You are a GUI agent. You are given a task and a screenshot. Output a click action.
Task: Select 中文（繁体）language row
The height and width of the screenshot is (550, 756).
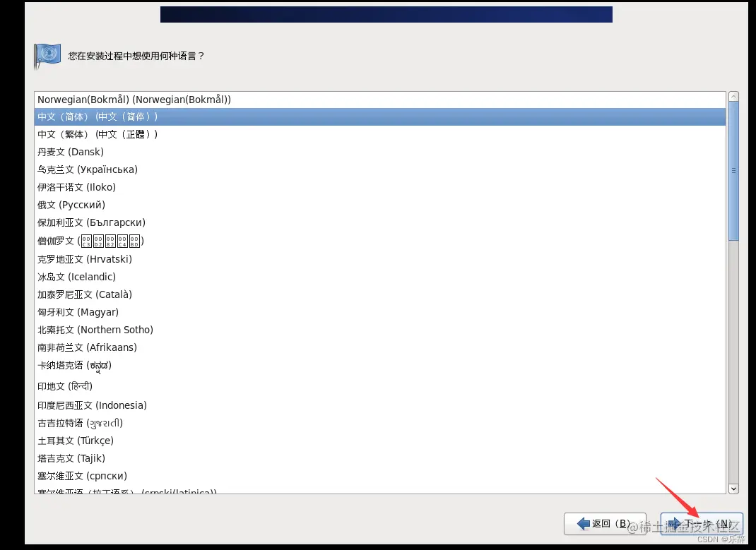coord(380,134)
